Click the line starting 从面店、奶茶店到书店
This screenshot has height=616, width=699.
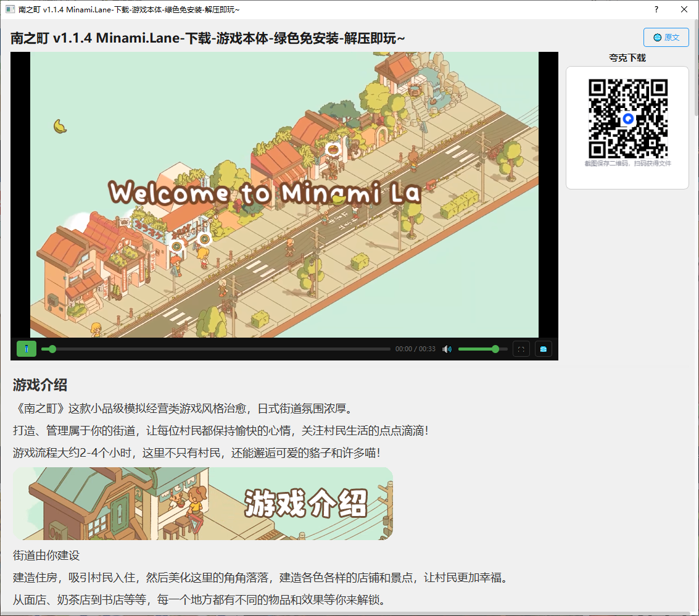(199, 600)
